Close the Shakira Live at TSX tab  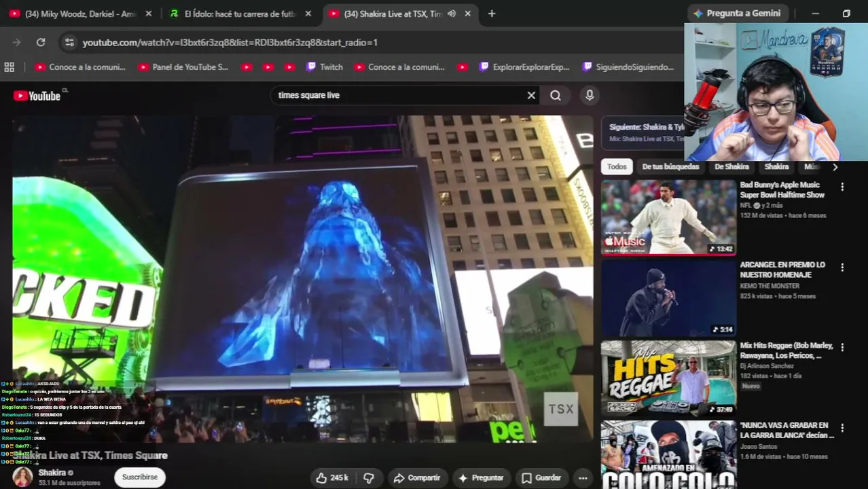468,14
